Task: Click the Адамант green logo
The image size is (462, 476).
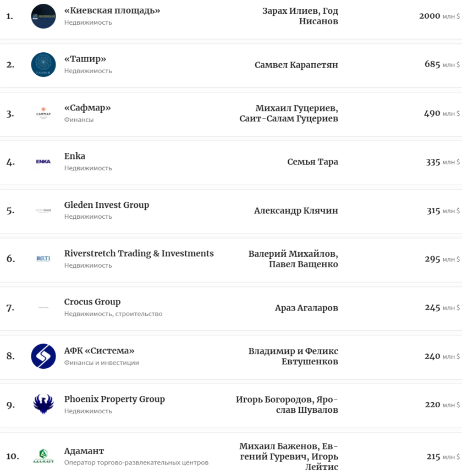Action: tap(43, 456)
